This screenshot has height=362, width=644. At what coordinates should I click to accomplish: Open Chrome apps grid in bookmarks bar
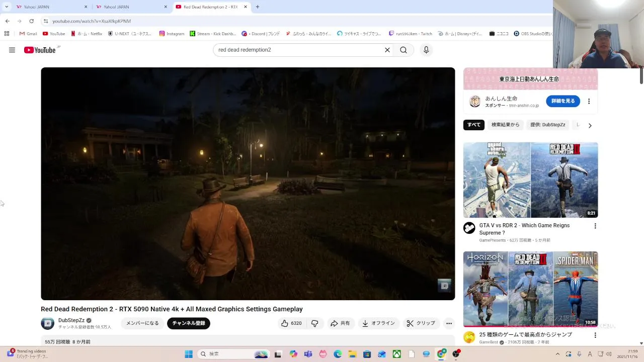pyautogui.click(x=7, y=34)
